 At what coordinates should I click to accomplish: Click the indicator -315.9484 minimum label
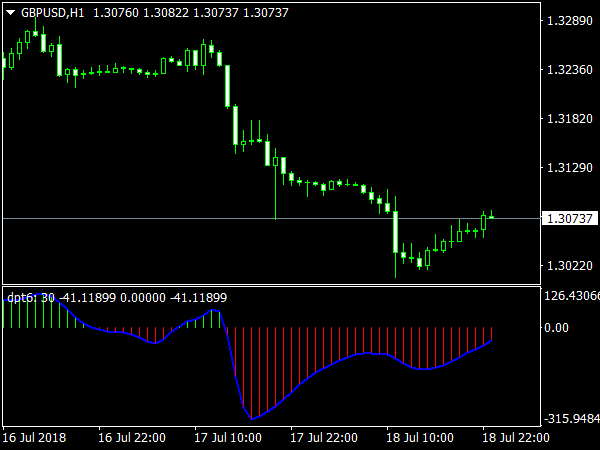(x=572, y=419)
